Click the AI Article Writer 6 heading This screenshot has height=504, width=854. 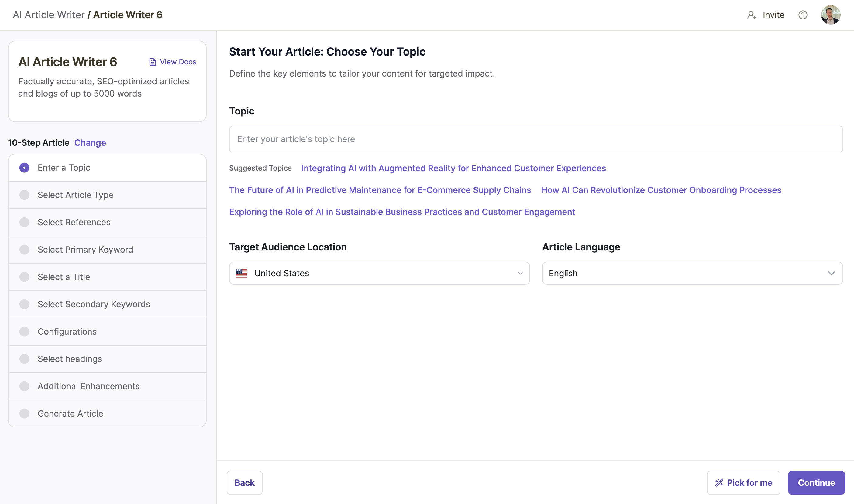coord(68,62)
